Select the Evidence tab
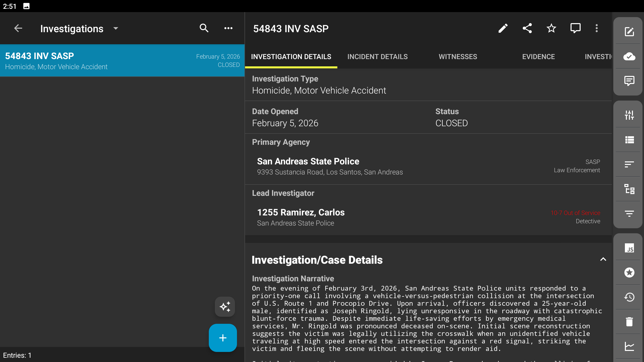 point(538,57)
